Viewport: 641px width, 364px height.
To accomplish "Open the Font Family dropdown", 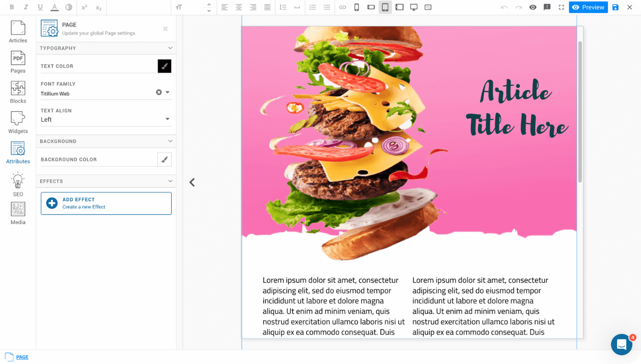I will pos(168,92).
